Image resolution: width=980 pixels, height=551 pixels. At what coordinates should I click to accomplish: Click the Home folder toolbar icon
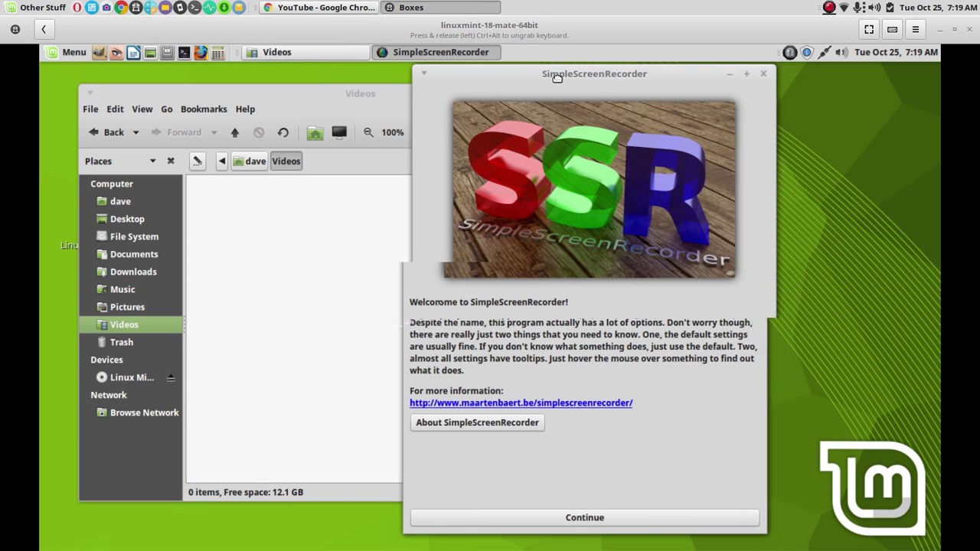(x=315, y=132)
